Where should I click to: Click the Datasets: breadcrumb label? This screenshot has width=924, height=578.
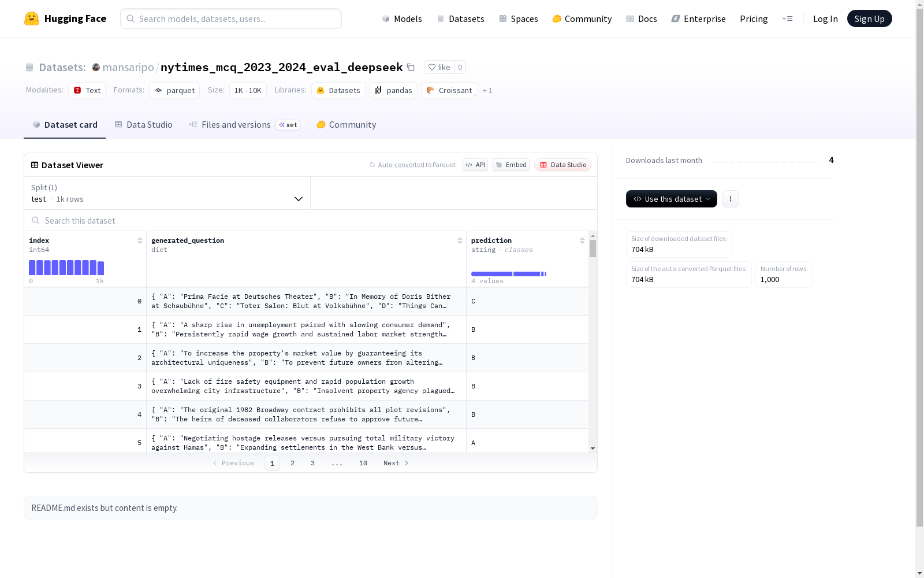[x=62, y=67]
